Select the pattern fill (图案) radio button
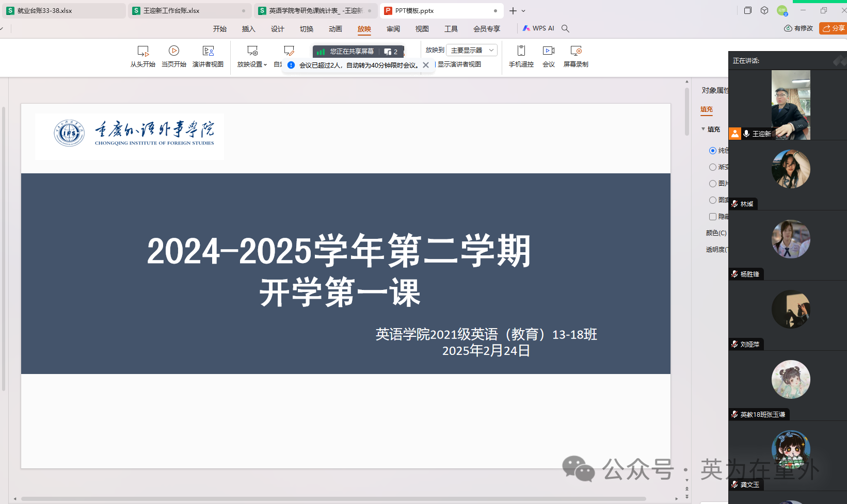This screenshot has height=504, width=847. 713,200
